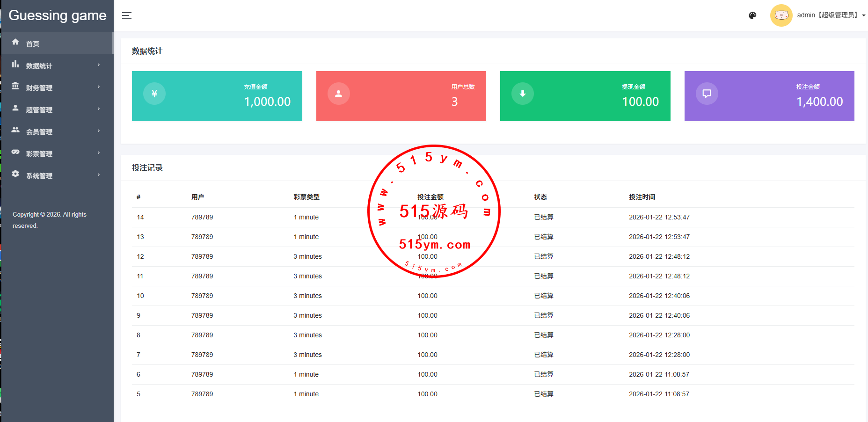Click the gear icon for 系统管理
Image resolution: width=868 pixels, height=422 pixels.
tap(15, 174)
